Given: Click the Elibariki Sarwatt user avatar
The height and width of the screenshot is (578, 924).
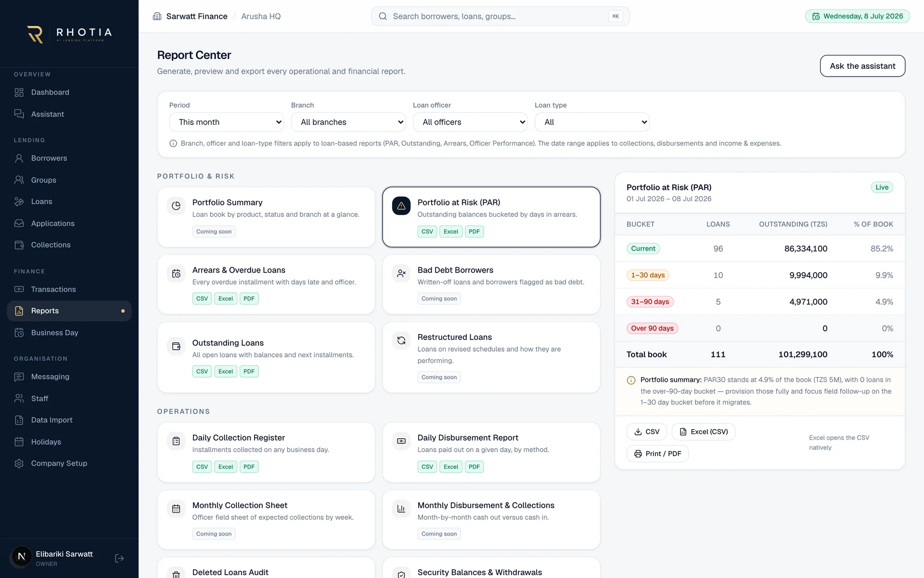Looking at the screenshot, I should pyautogui.click(x=22, y=557).
